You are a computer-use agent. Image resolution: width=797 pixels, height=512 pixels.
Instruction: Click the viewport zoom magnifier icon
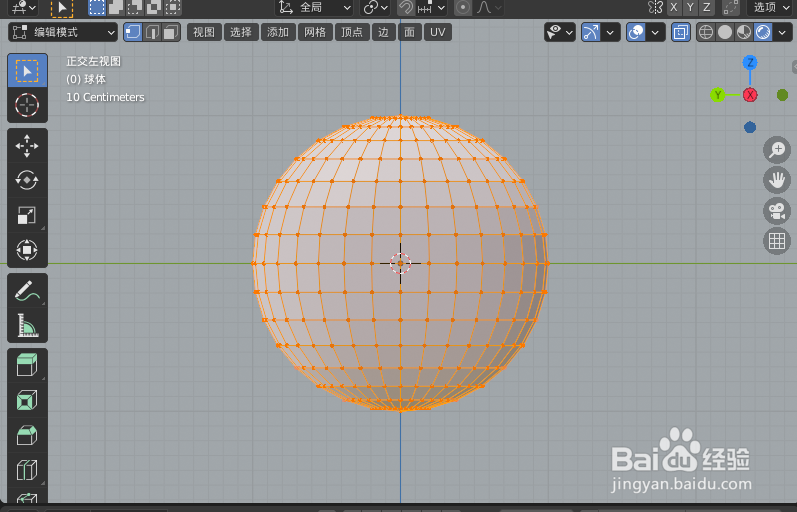coord(777,150)
